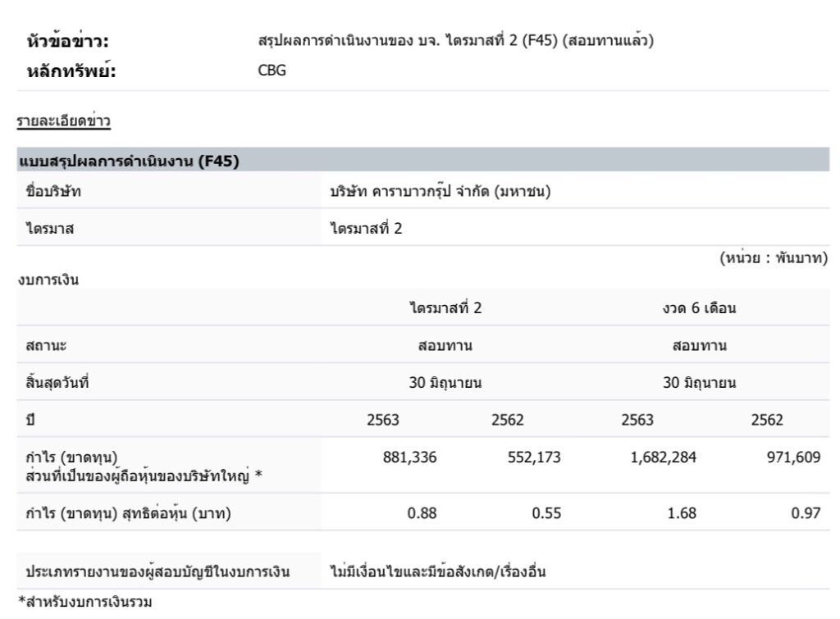Screen dimensions: 840x619
Task: Click the งบการเงิน label
Action: click(x=48, y=280)
